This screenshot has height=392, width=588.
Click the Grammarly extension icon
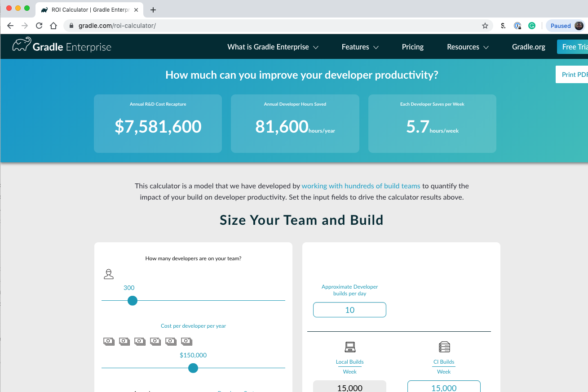pyautogui.click(x=532, y=26)
